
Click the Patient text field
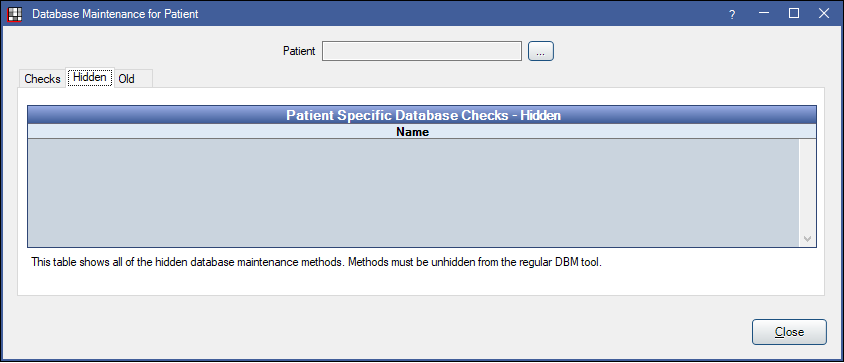tap(422, 51)
